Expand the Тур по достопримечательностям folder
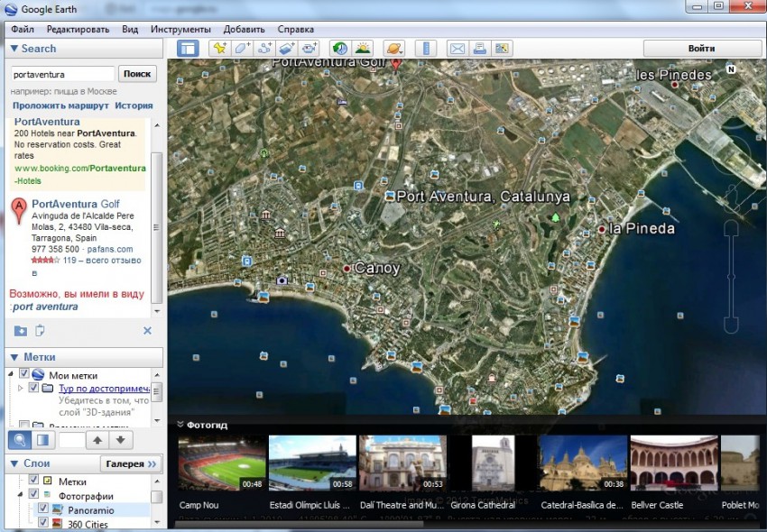The width and height of the screenshot is (767, 532). pos(20,389)
